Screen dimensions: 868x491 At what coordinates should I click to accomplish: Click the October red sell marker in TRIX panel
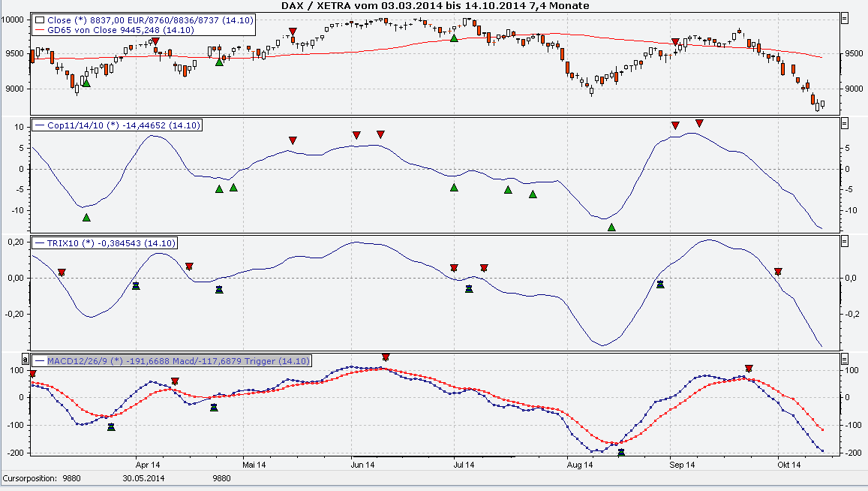pyautogui.click(x=778, y=272)
